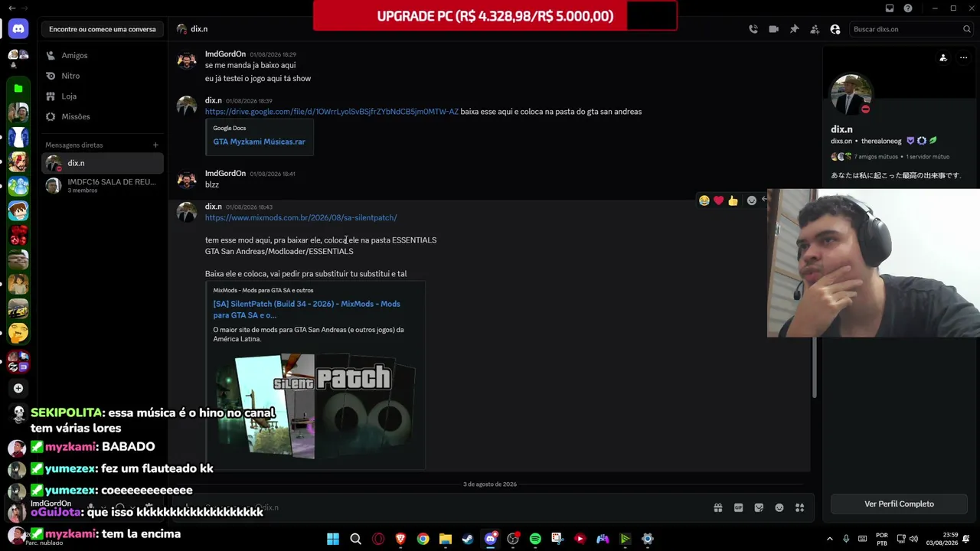Image resolution: width=980 pixels, height=551 pixels.
Task: Open the gift Nitro icon in message bar
Action: (718, 507)
